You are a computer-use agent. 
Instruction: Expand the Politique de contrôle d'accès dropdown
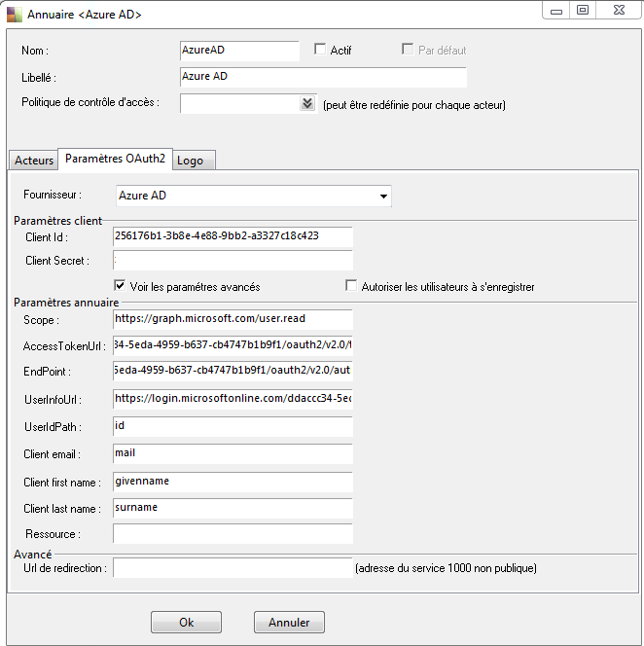(x=307, y=103)
